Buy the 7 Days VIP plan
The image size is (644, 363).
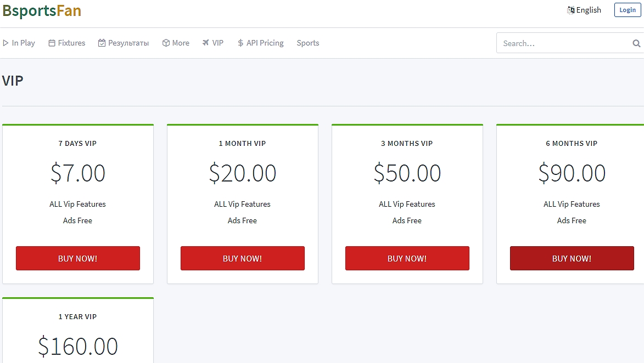click(77, 258)
